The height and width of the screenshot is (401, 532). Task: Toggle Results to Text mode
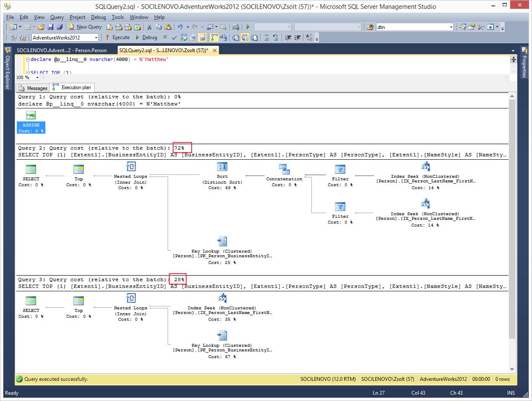pos(235,37)
